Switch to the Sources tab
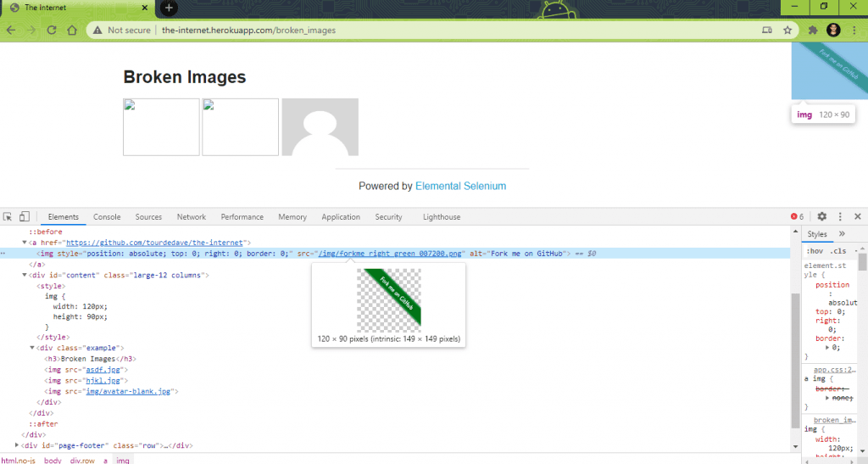Image resolution: width=868 pixels, height=464 pixels. pos(148,217)
